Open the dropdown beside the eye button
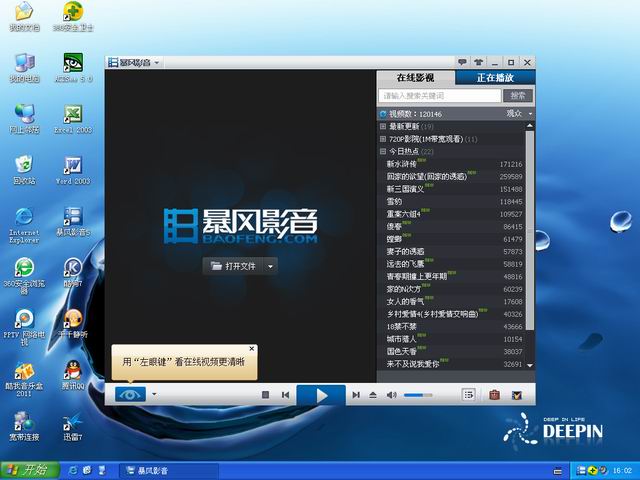Viewport: 640px width, 480px height. 154,394
